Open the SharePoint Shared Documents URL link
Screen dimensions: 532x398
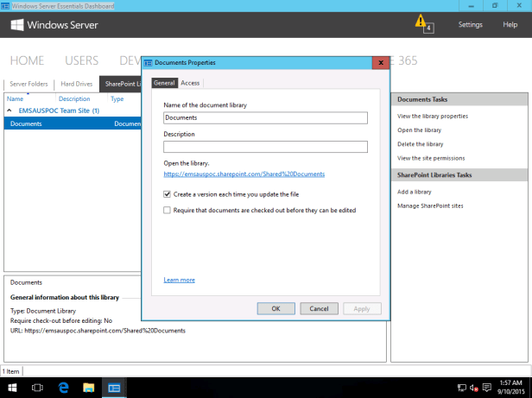pyautogui.click(x=244, y=174)
